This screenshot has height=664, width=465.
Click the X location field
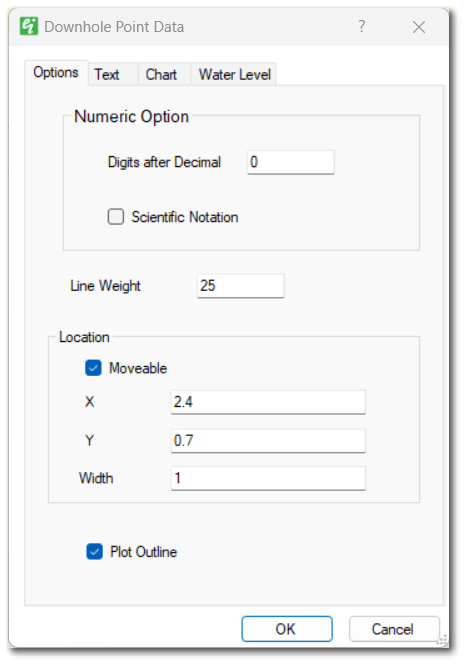point(268,402)
